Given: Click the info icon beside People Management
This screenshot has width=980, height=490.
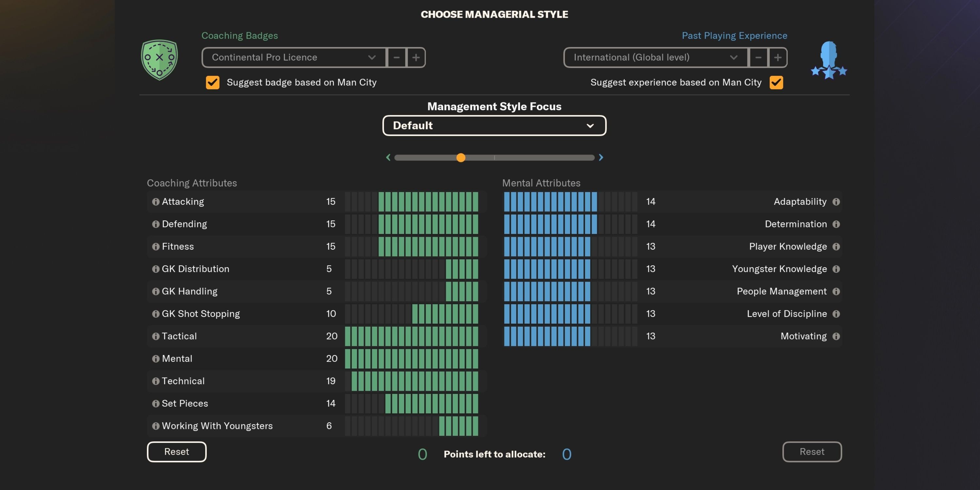Looking at the screenshot, I should click(836, 291).
